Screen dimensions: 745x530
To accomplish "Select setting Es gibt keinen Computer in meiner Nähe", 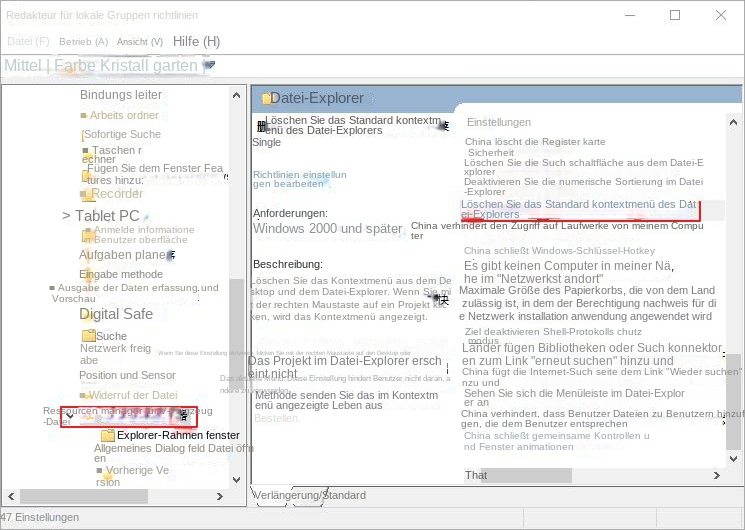I will [x=568, y=272].
